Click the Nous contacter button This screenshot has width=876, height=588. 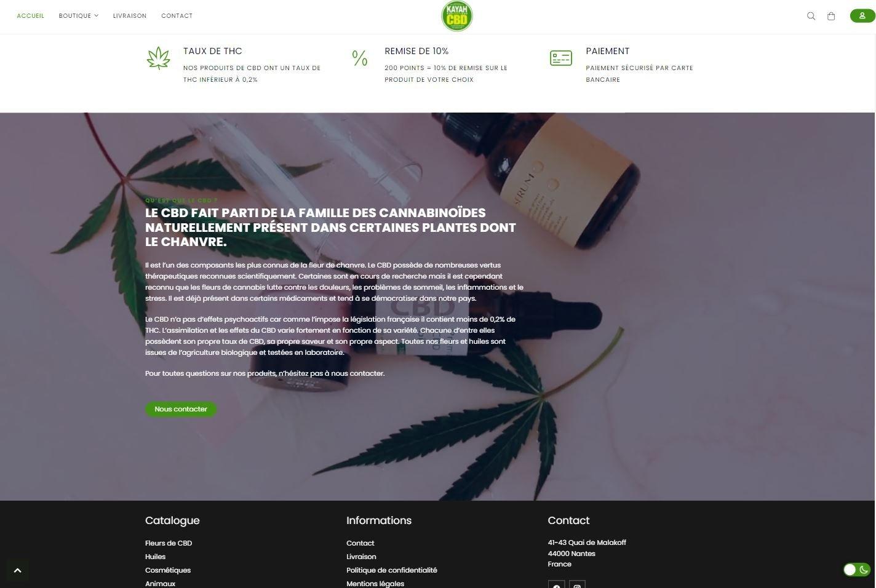click(x=181, y=409)
